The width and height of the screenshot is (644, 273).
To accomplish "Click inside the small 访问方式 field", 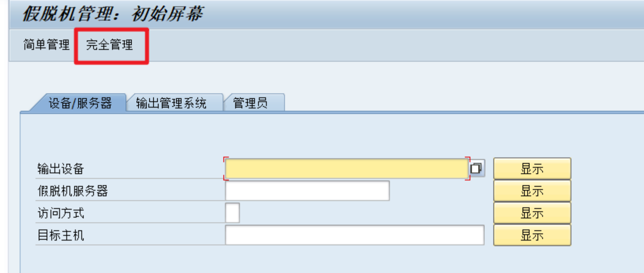I will point(232,213).
